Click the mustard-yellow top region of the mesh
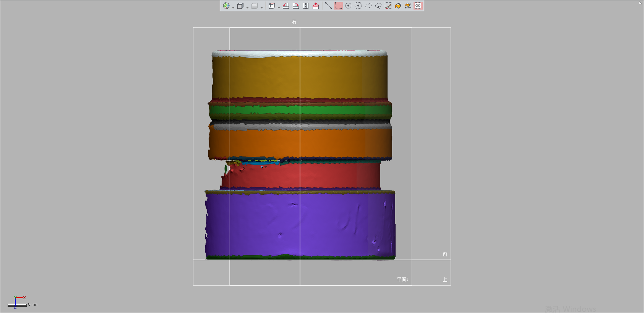644x313 pixels. click(x=300, y=77)
